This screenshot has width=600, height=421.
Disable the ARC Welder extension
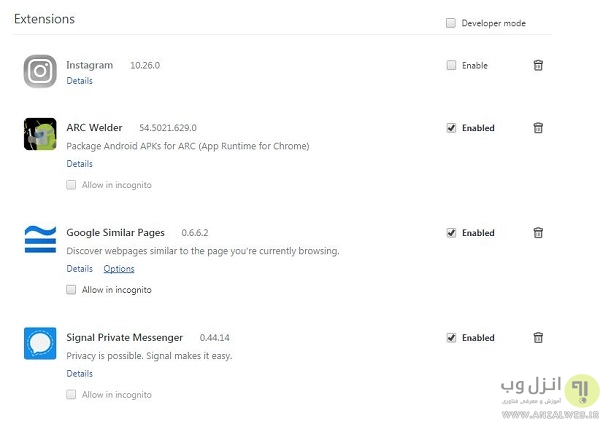click(x=451, y=128)
